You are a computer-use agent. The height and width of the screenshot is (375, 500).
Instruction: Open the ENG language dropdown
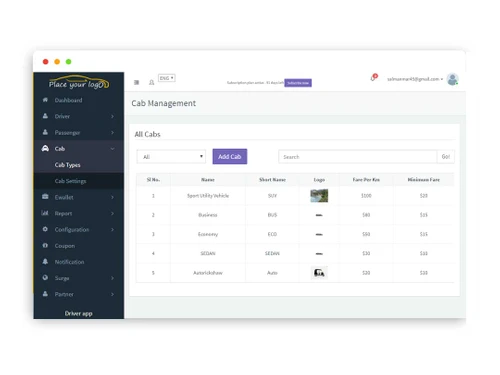166,78
